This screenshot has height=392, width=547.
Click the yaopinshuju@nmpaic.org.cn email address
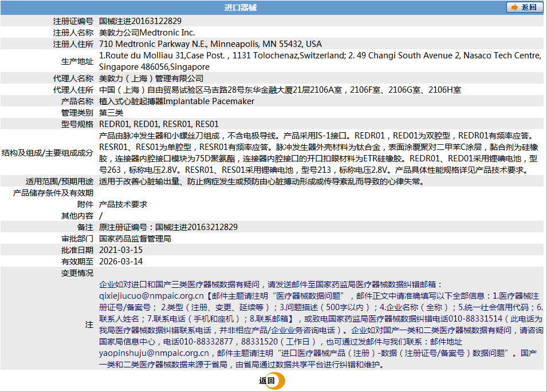154,353
